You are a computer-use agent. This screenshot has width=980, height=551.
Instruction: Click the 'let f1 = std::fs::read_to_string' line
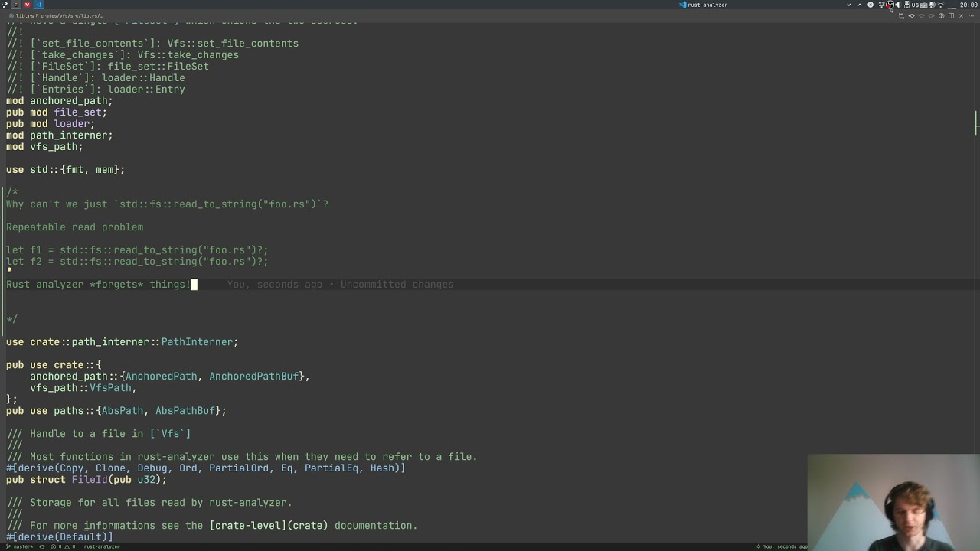(x=137, y=250)
